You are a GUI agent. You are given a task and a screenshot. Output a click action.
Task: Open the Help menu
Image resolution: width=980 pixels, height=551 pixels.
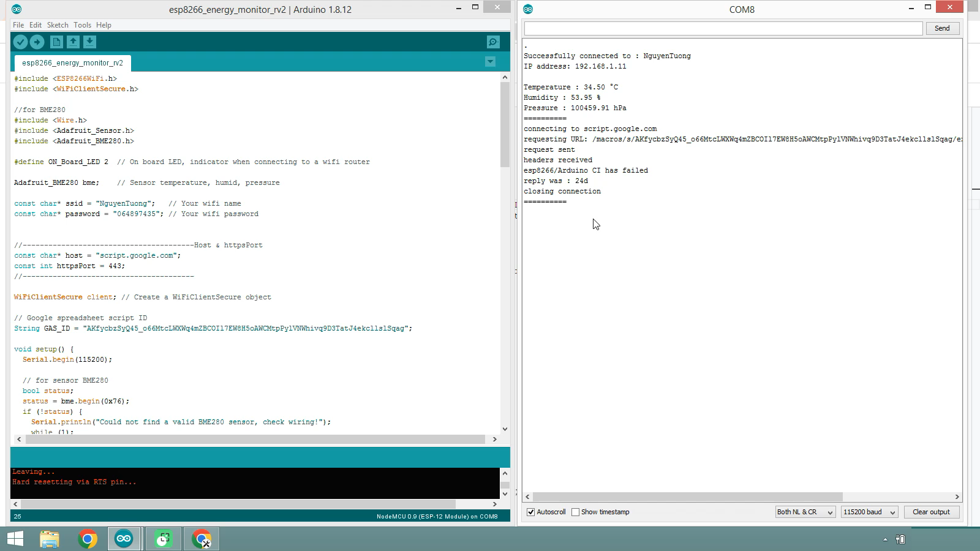coord(104,25)
